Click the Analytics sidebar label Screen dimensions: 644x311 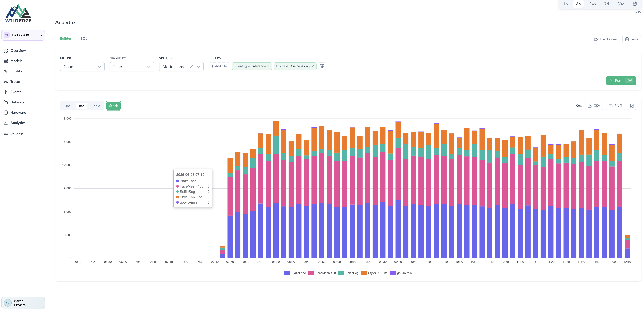click(x=18, y=123)
